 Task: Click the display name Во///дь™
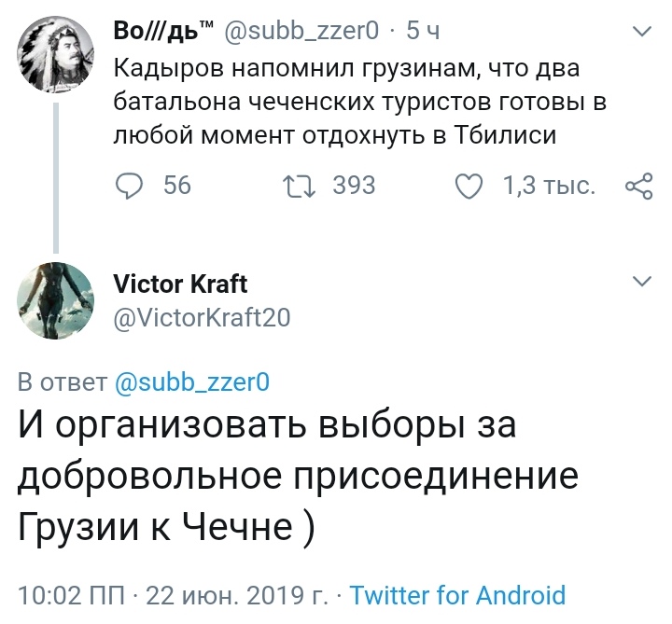coord(162,31)
